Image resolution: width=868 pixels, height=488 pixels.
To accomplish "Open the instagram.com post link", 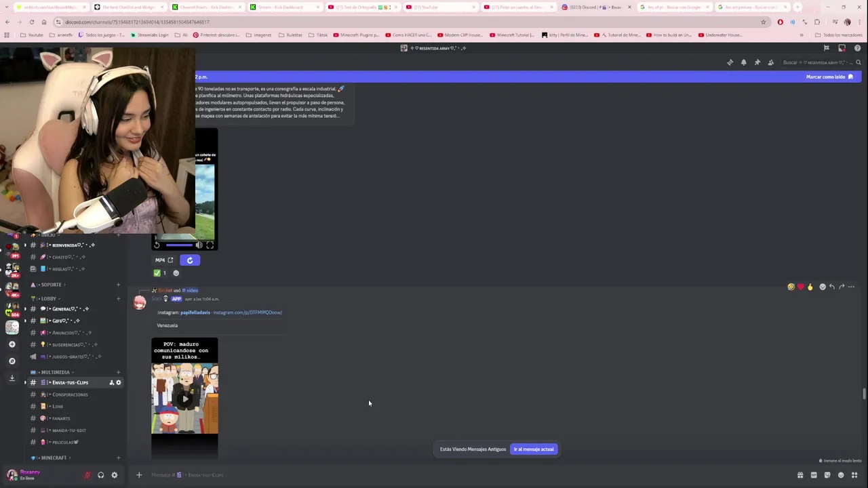I will pos(248,312).
